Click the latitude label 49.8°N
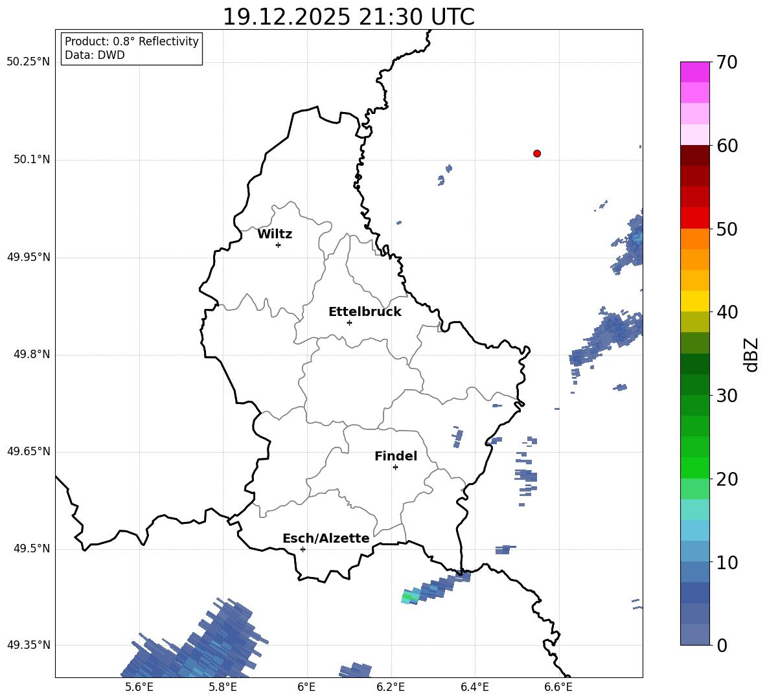 (x=32, y=354)
